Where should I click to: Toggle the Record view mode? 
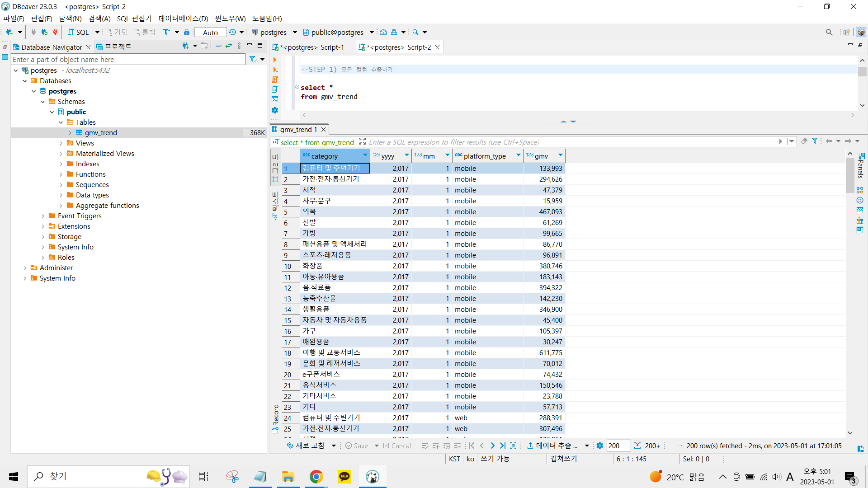(275, 418)
